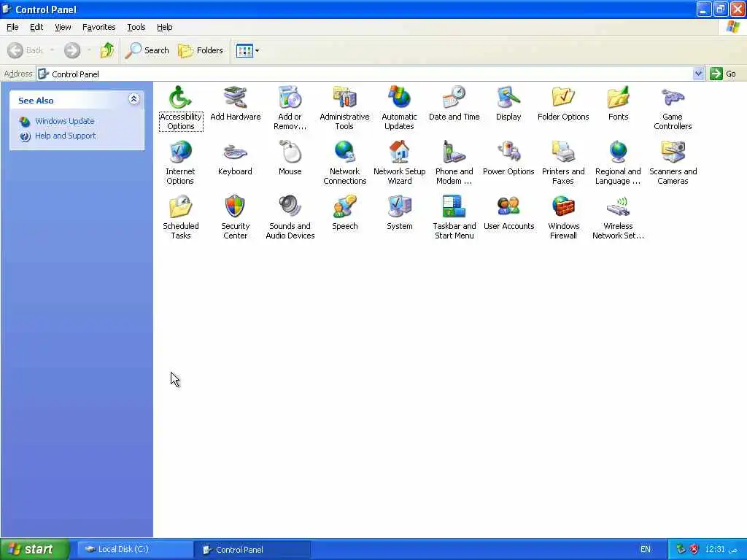Click the Forward arrow toolbar button
Viewport: 747px width, 560px height.
(72, 50)
